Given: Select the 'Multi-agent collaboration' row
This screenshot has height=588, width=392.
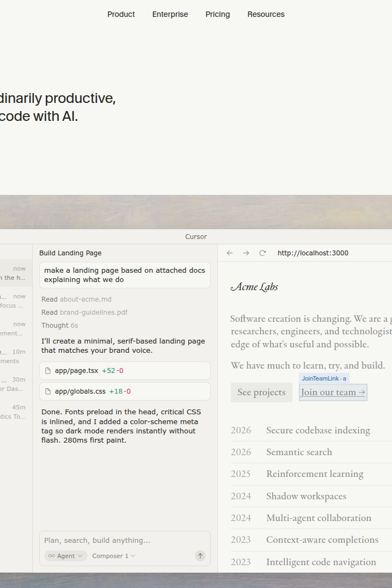Looking at the screenshot, I should tap(311, 518).
